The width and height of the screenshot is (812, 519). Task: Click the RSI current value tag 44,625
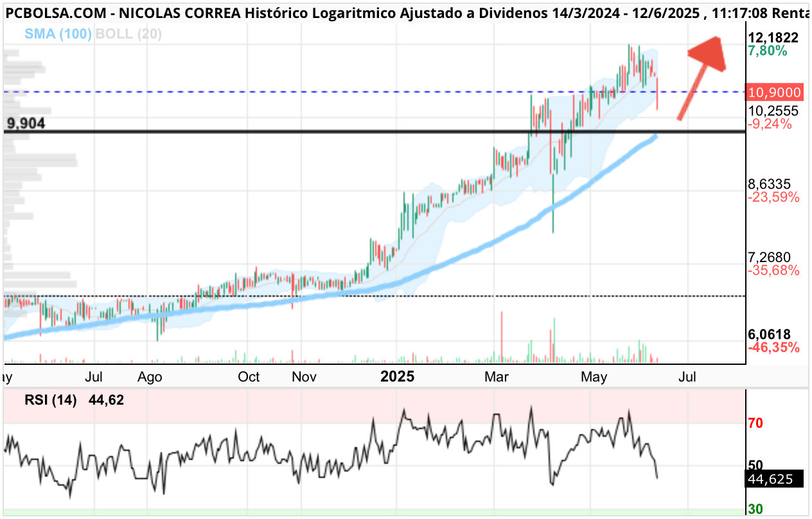click(x=775, y=479)
